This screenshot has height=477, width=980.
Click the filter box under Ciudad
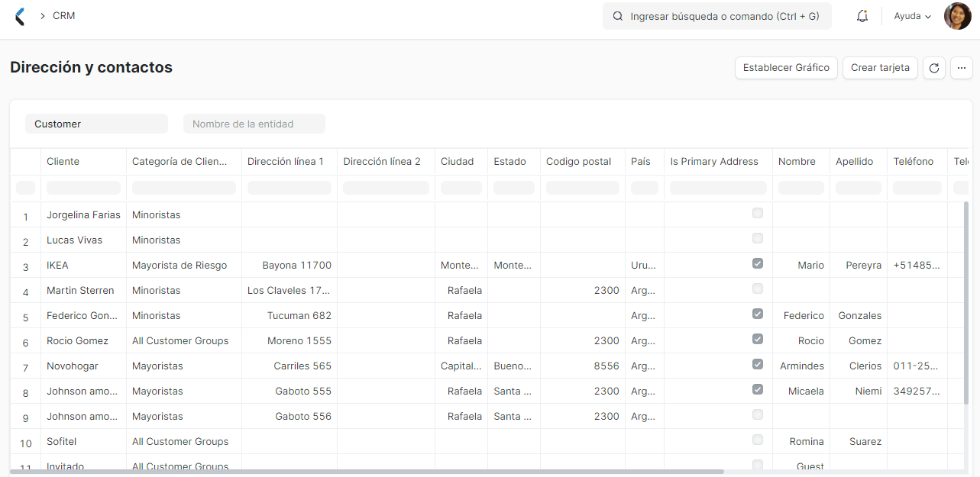tap(461, 188)
